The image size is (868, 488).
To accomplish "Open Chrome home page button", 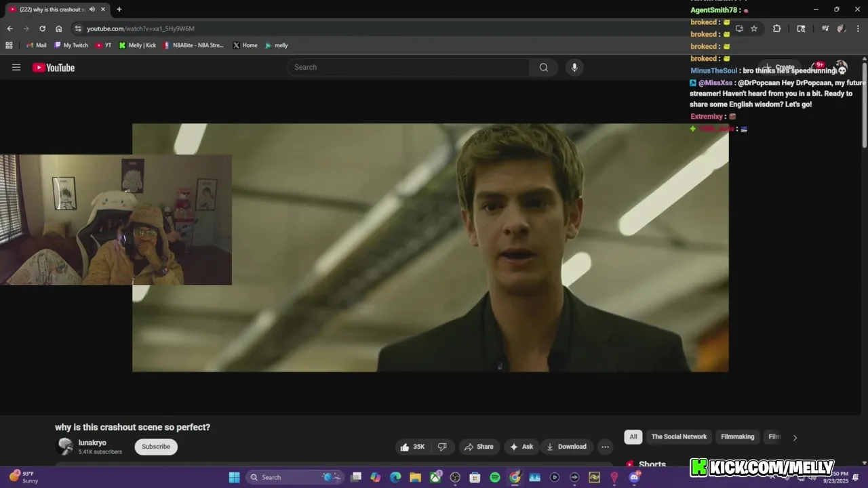I will [58, 28].
